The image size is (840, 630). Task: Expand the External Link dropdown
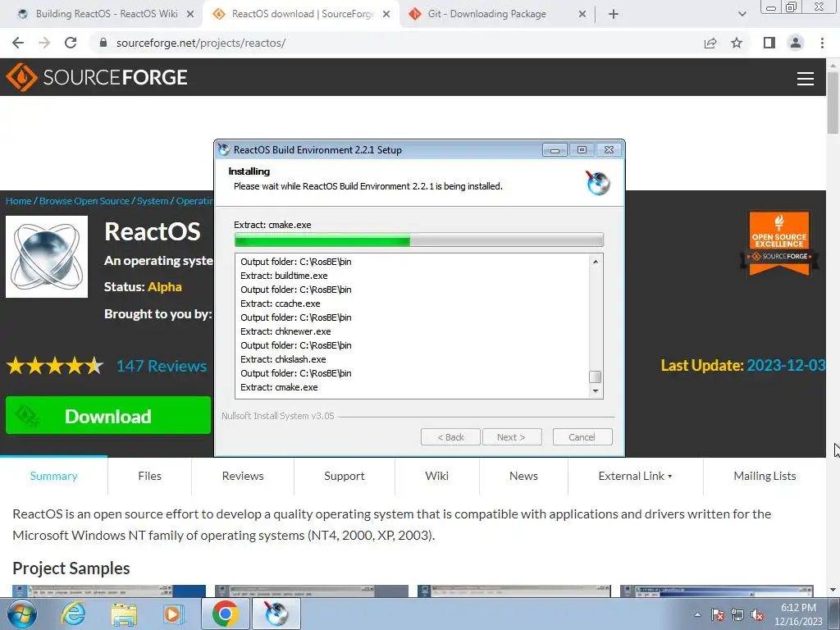coord(635,476)
